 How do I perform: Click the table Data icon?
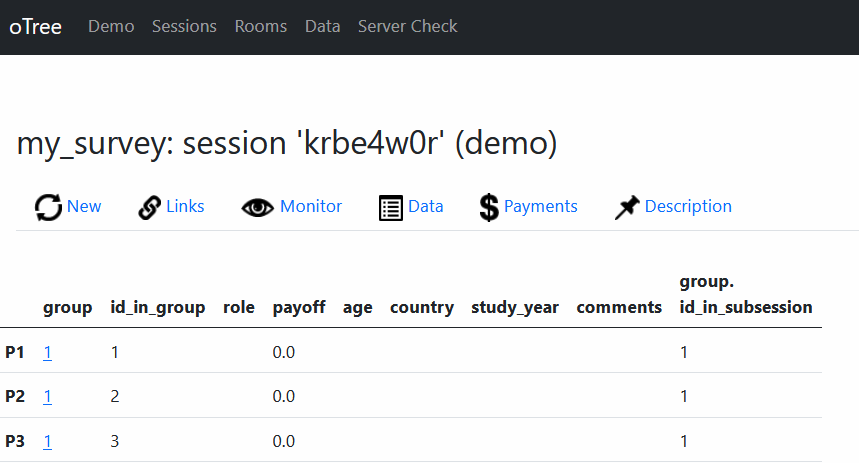click(x=390, y=207)
